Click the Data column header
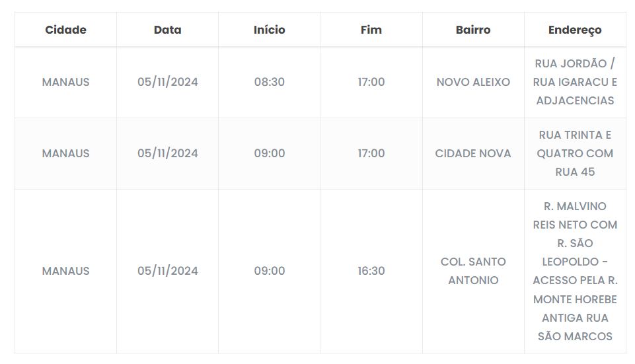The image size is (635, 364). coord(167,30)
